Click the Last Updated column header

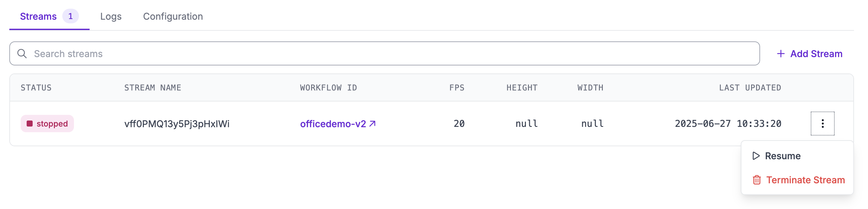(x=750, y=88)
